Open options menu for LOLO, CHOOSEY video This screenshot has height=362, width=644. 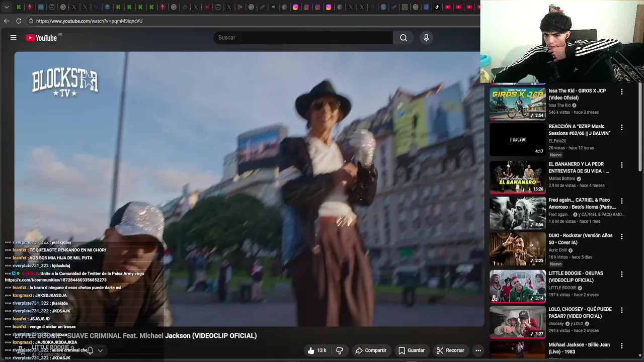pos(622,310)
